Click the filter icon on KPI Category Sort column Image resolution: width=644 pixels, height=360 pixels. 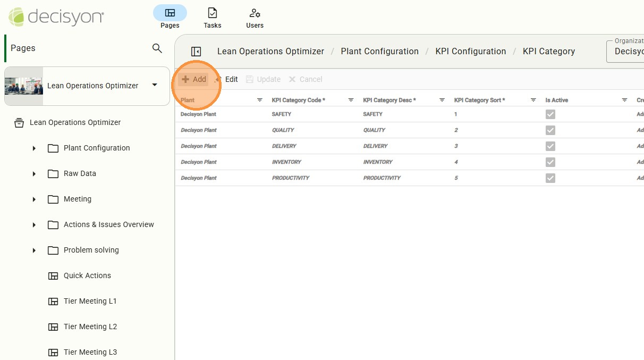(533, 100)
